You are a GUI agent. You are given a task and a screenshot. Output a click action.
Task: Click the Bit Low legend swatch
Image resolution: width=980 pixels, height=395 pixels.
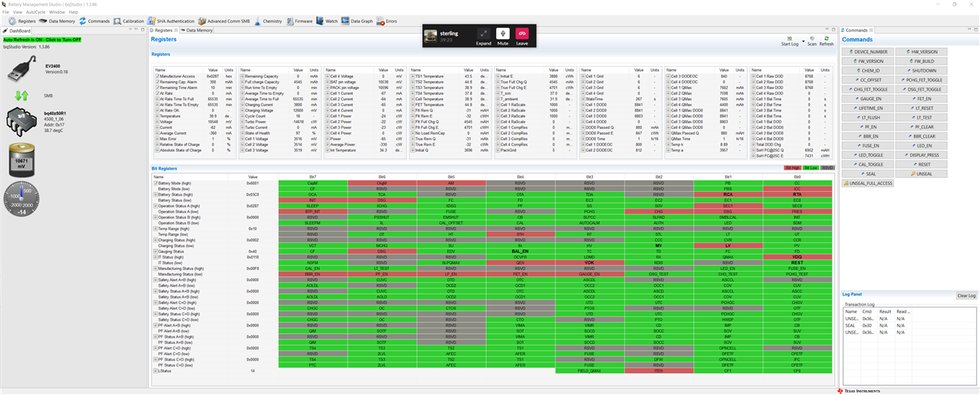pyautogui.click(x=810, y=168)
